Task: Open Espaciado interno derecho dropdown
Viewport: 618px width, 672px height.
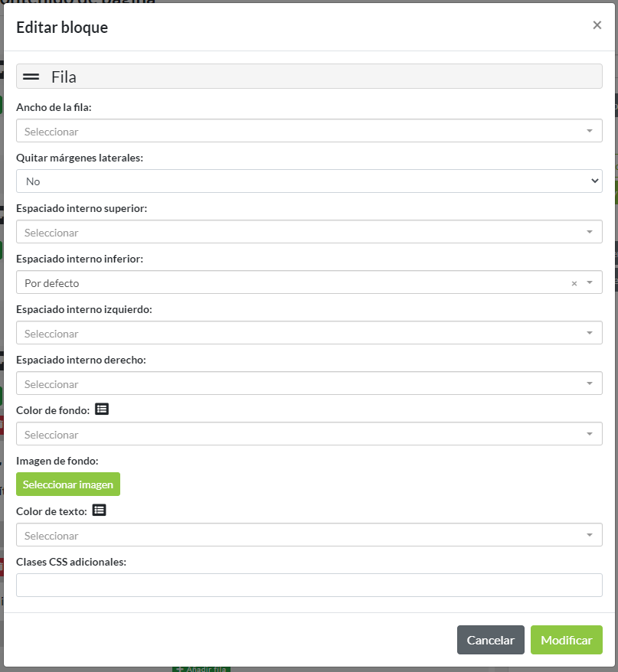Action: point(309,383)
